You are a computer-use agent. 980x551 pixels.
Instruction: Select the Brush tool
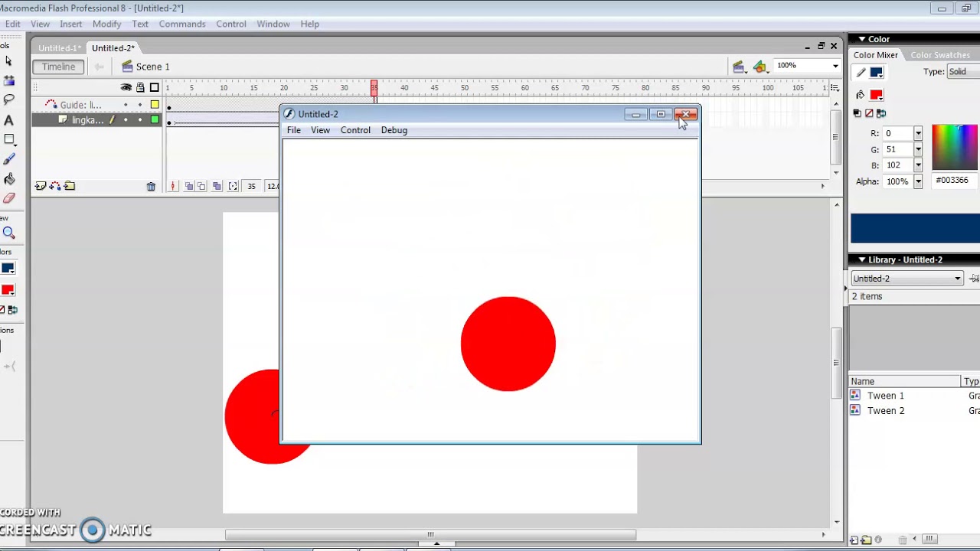click(8, 159)
